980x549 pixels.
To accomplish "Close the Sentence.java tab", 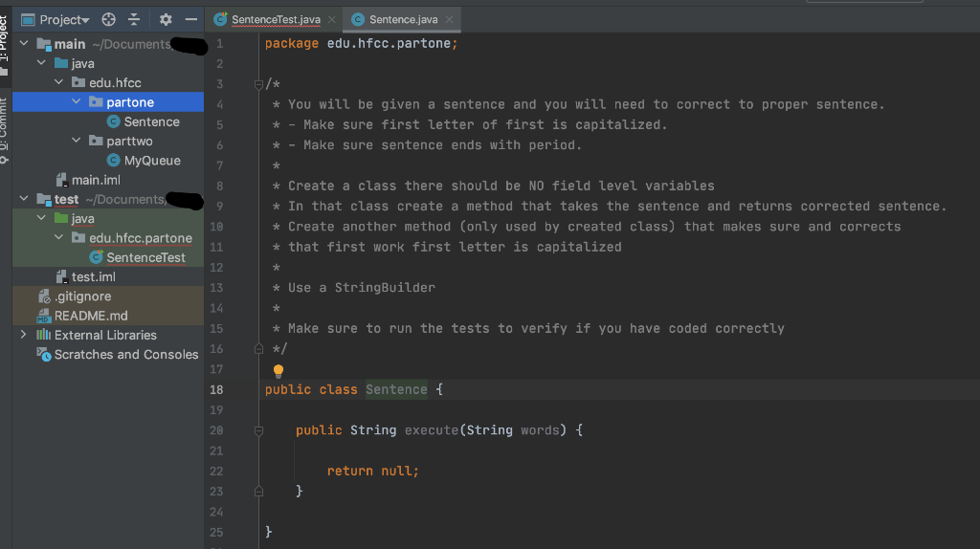I will click(x=450, y=20).
